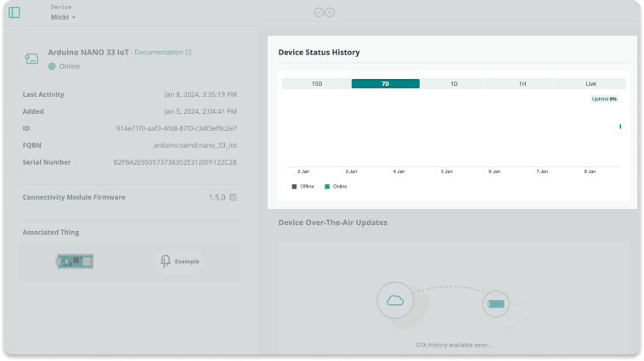644x361 pixels.
Task: Click the FQBN value arduino:samd:nano_33_iot
Action: (195, 145)
